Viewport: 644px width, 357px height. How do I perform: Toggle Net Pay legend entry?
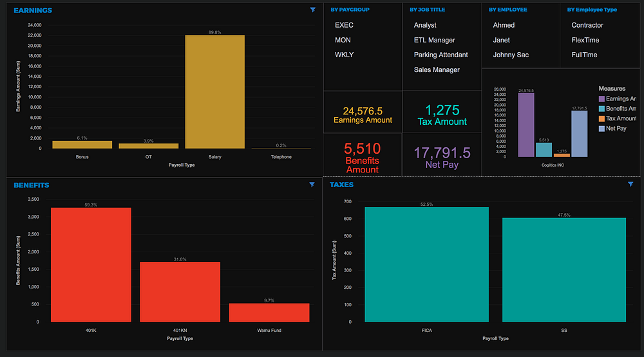click(617, 129)
